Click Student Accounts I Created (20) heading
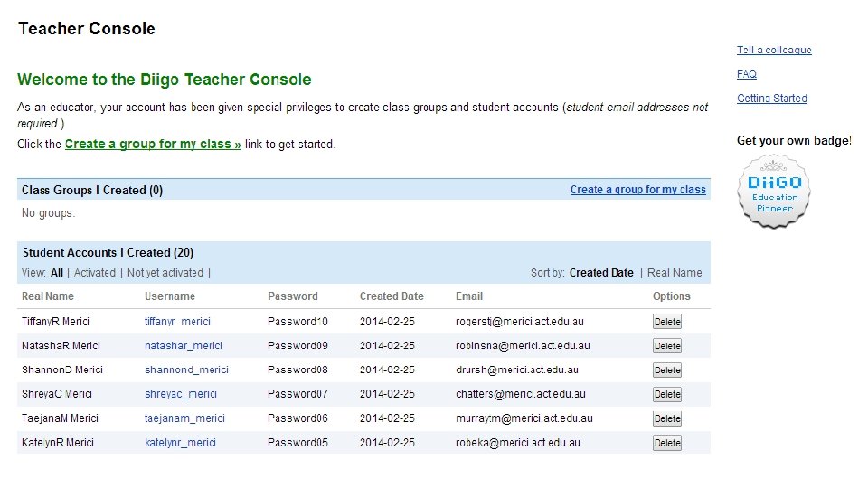The width and height of the screenshot is (868, 488). 108,253
